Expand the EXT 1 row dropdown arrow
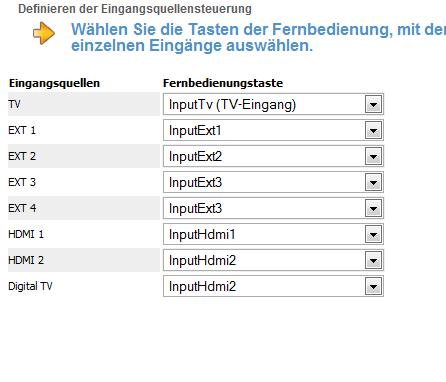 [x=373, y=131]
